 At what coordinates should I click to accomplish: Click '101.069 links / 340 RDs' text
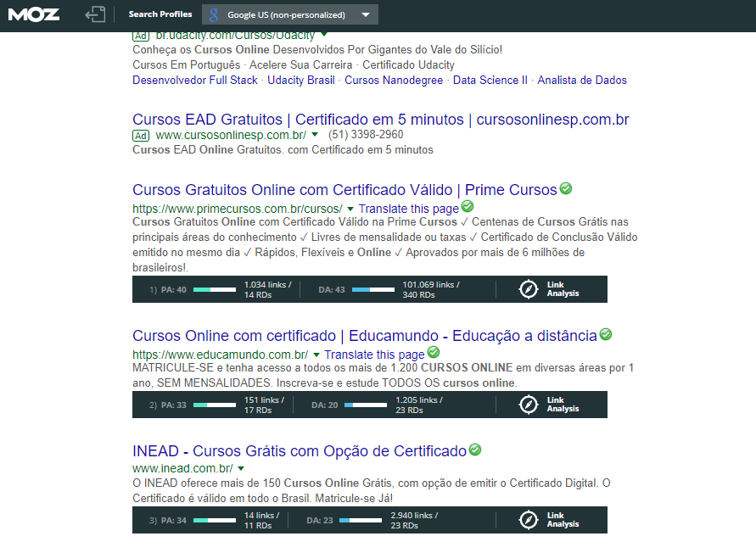[x=431, y=290]
